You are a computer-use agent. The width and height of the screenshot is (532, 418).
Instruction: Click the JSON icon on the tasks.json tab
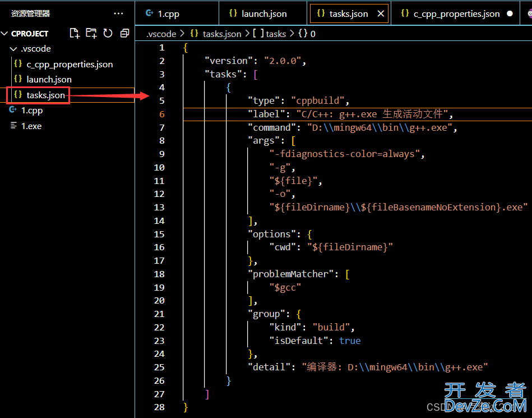pyautogui.click(x=321, y=13)
